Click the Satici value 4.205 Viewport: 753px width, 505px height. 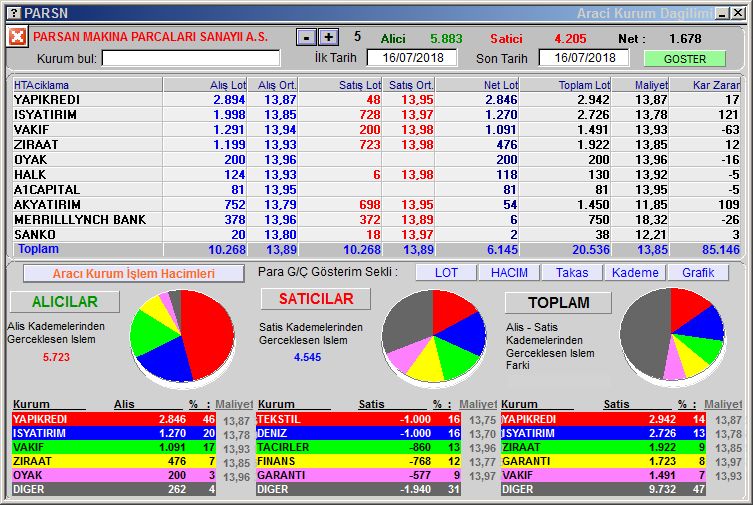[570, 39]
